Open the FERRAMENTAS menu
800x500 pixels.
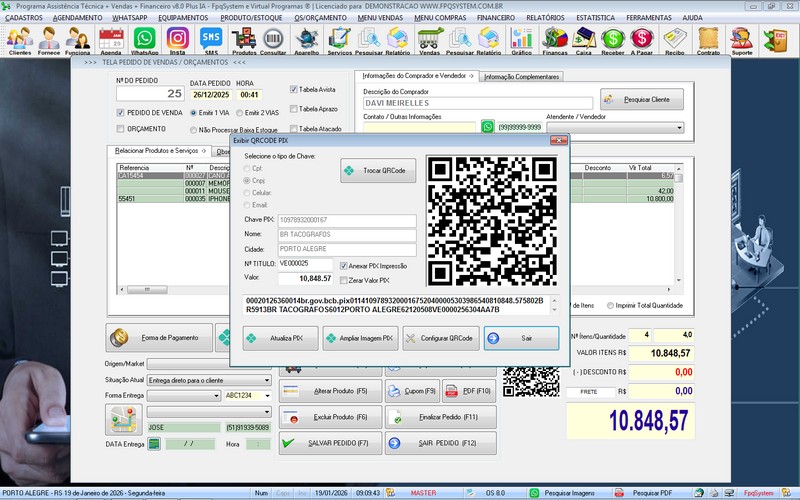(x=649, y=17)
